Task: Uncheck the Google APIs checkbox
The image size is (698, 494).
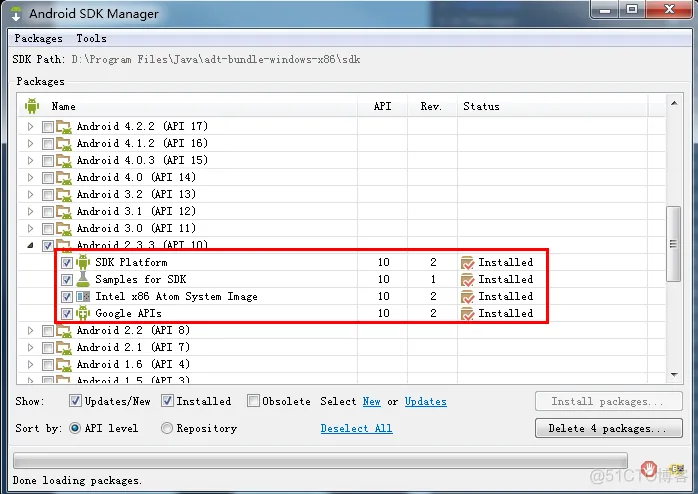Action: pos(67,314)
